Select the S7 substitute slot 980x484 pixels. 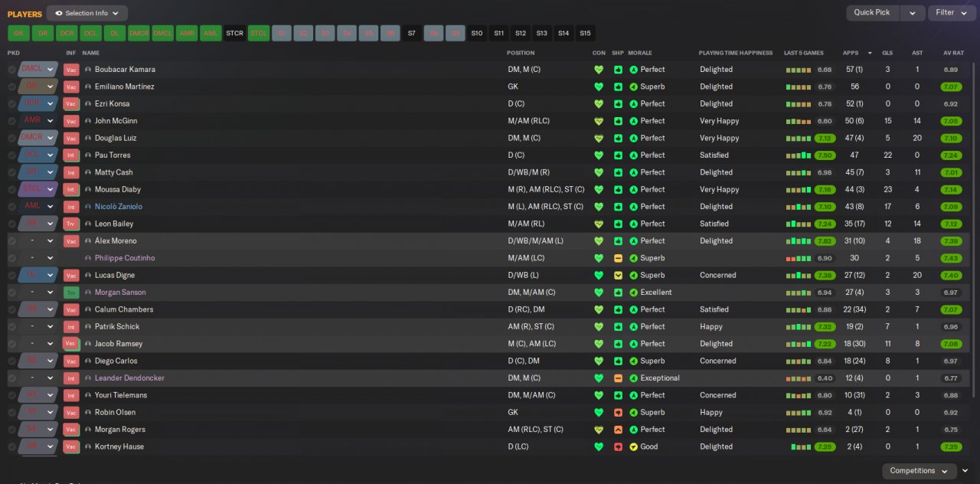(x=412, y=34)
